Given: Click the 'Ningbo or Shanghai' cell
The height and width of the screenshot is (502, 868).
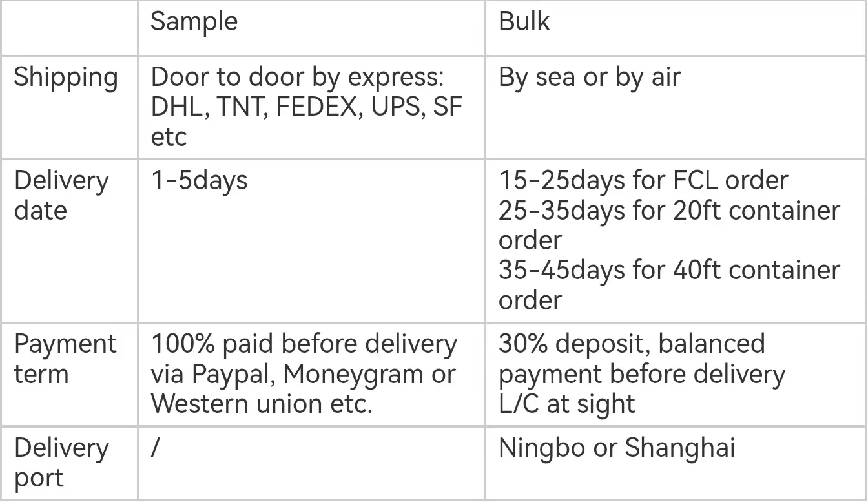Looking at the screenshot, I should (x=617, y=449).
